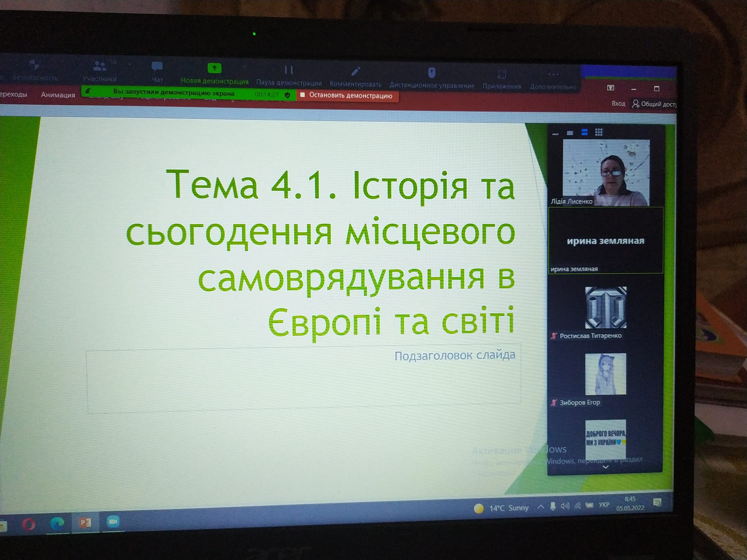Open Дистанционное управление remote control
Viewport: 747px width, 560px height.
click(x=432, y=78)
